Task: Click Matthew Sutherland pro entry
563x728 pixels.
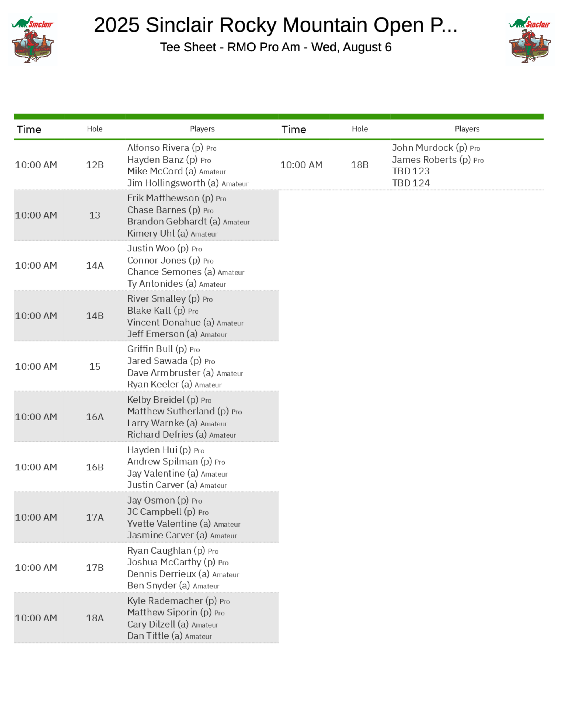Action: 184,412
